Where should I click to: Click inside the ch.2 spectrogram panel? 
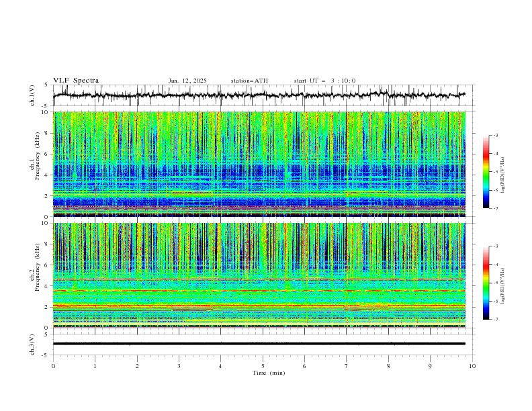[x=259, y=275]
